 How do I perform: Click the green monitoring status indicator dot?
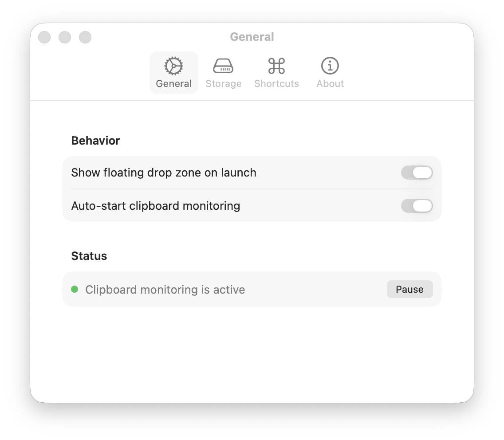point(75,289)
